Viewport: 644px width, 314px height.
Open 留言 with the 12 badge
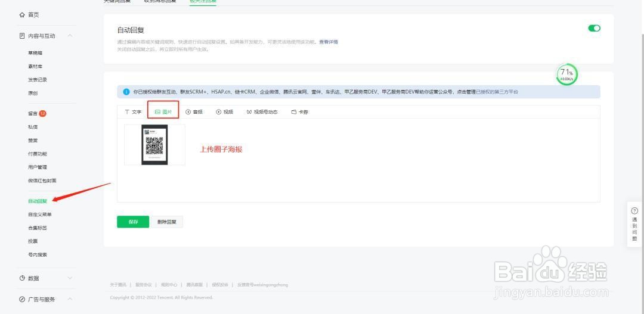[37, 113]
